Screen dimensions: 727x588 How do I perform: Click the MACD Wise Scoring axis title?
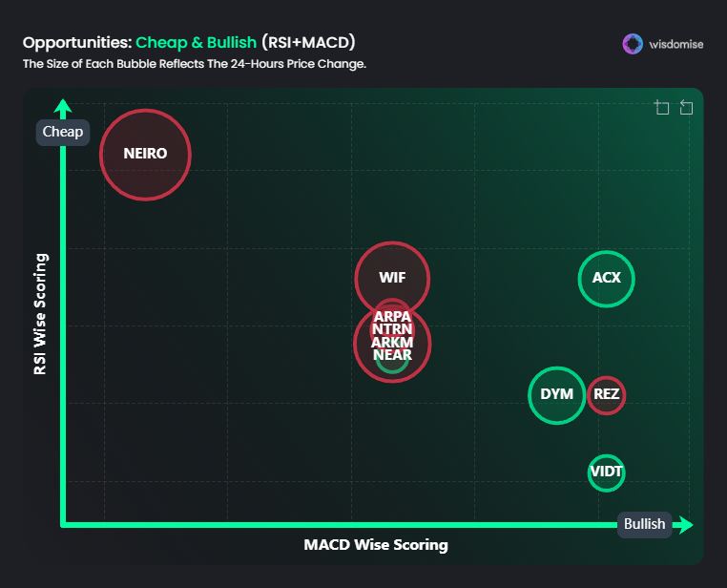pos(376,545)
